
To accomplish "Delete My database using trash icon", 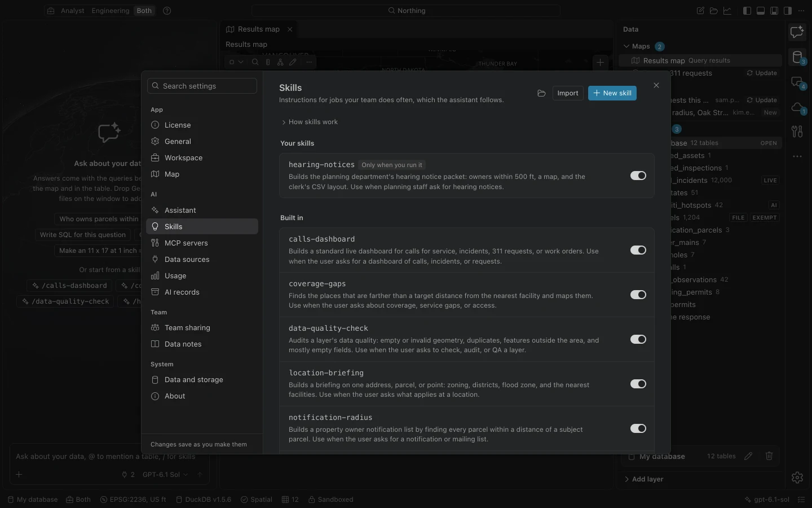I will tap(769, 456).
